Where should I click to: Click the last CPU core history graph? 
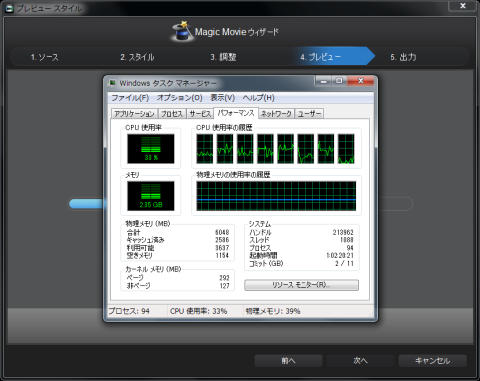[x=346, y=149]
